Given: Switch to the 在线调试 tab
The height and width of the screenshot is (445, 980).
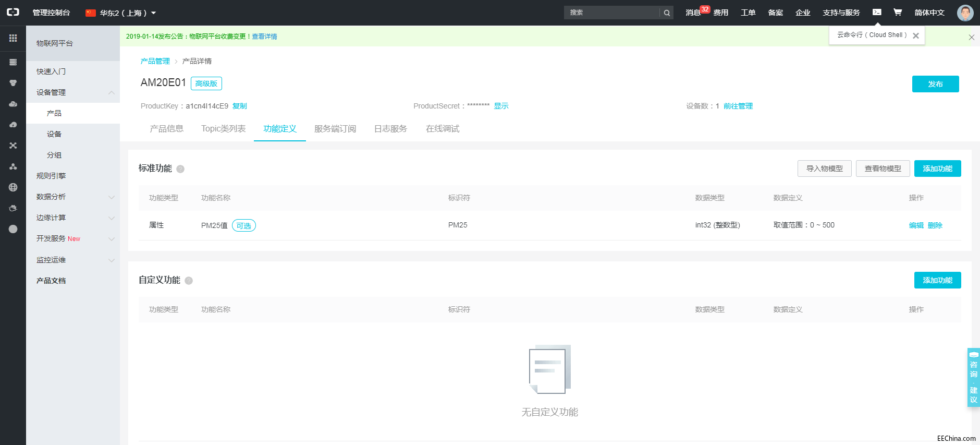Looking at the screenshot, I should pos(443,129).
